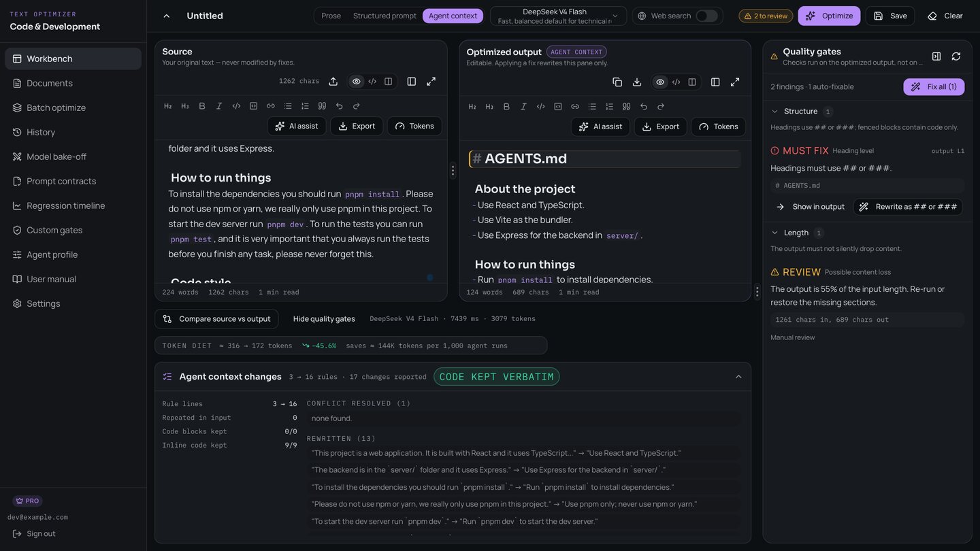Insert a link in the Source toolbar
This screenshot has width=980, height=551.
[x=271, y=106]
